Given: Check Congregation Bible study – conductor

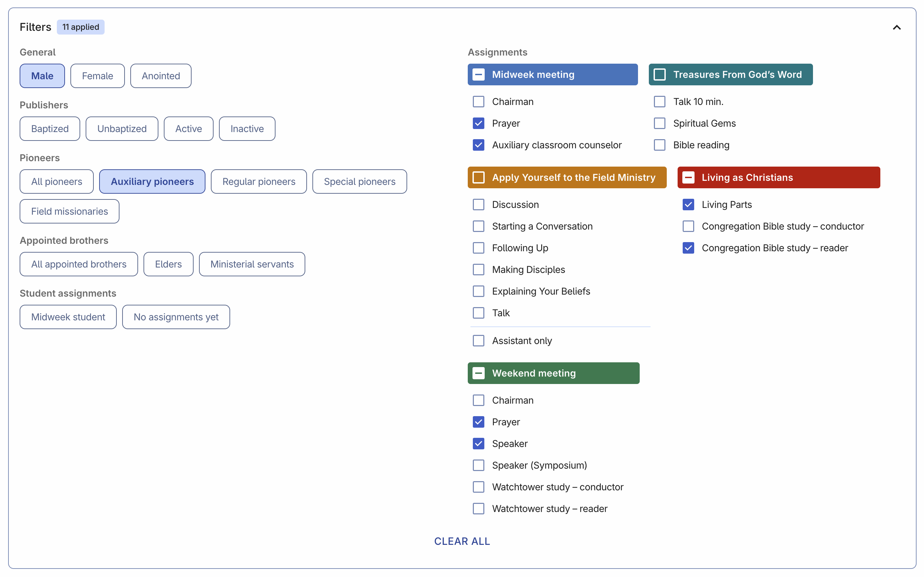Looking at the screenshot, I should [x=688, y=226].
